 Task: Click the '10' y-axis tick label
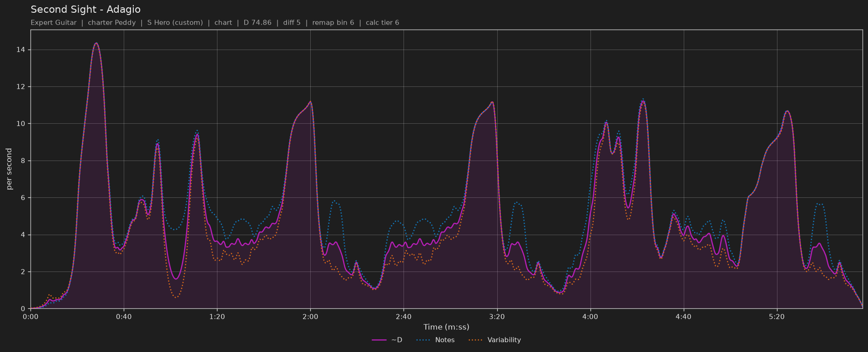[x=21, y=124]
